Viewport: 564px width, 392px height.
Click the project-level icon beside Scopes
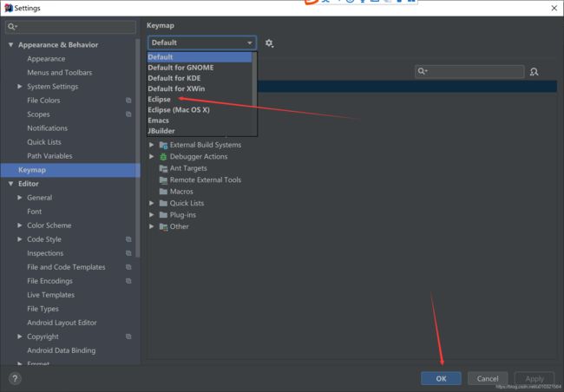pyautogui.click(x=128, y=114)
